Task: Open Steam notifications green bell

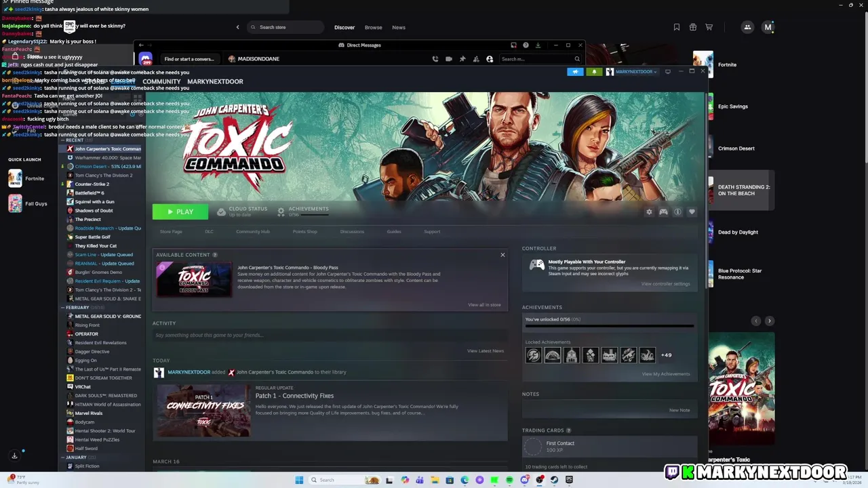Action: coord(594,72)
